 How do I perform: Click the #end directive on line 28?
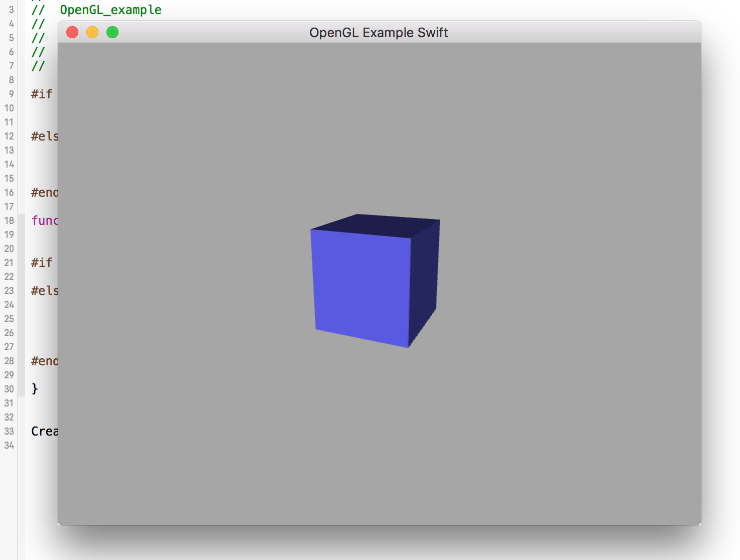pyautogui.click(x=45, y=361)
